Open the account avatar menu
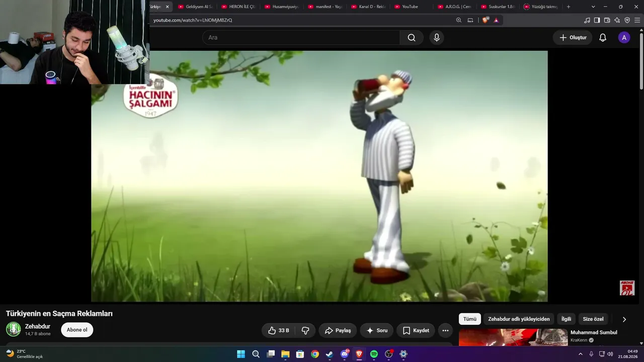644x362 pixels. coord(624,38)
